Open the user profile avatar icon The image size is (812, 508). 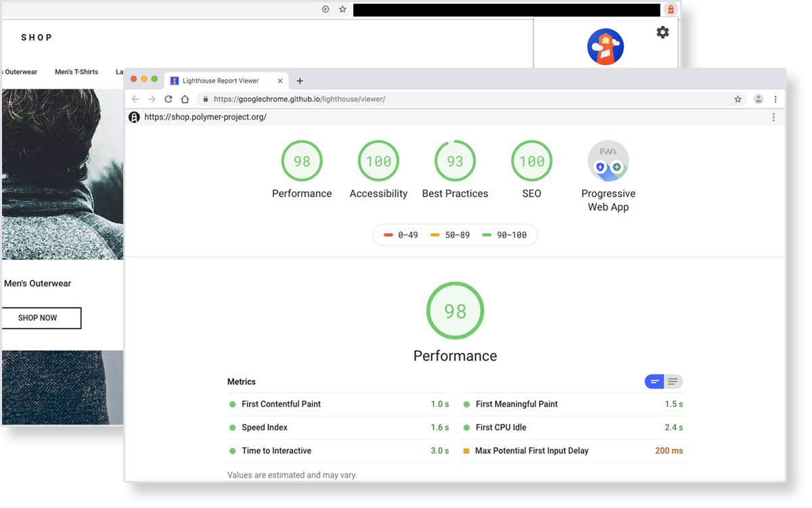click(759, 99)
